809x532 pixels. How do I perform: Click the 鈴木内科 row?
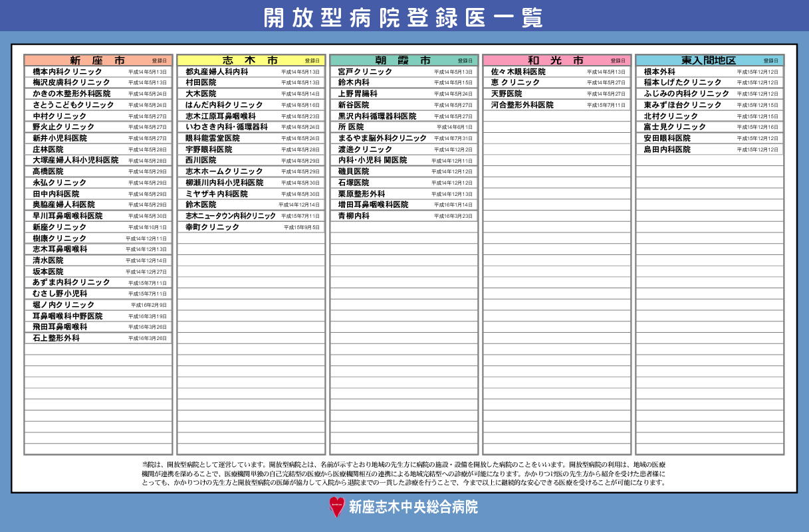(404, 83)
